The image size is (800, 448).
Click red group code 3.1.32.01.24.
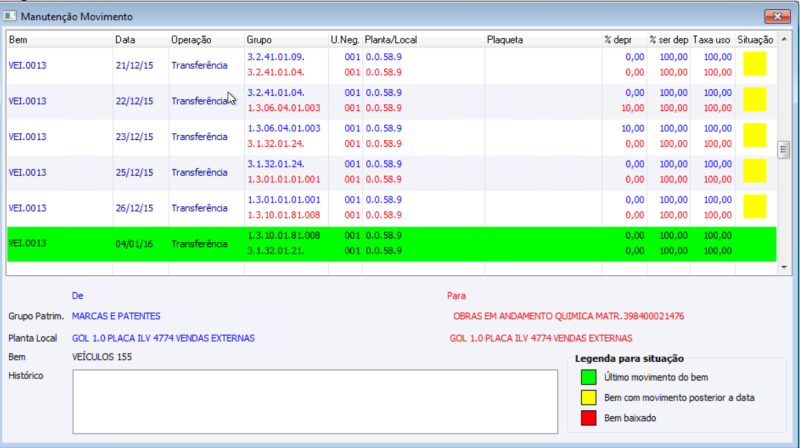[x=276, y=144]
